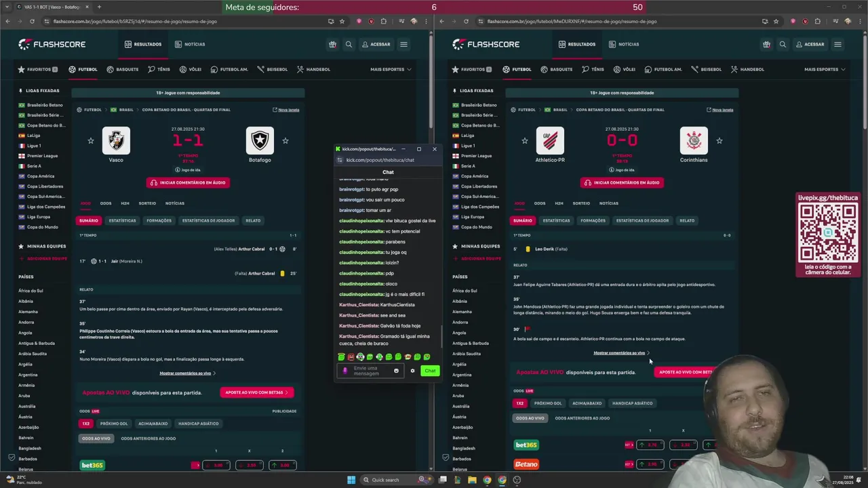Image resolution: width=868 pixels, height=488 pixels.
Task: Start audio commentary for Vasco match
Action: [188, 182]
